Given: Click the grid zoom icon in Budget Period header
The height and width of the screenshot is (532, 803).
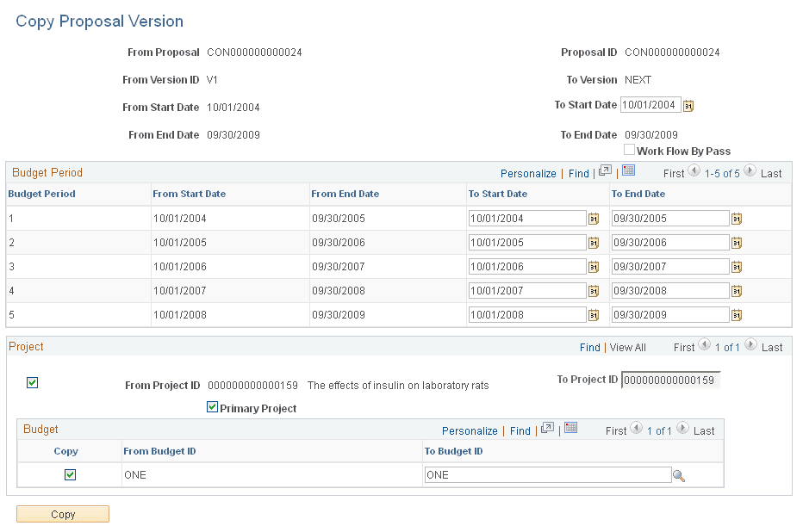Looking at the screenshot, I should coord(605,172).
